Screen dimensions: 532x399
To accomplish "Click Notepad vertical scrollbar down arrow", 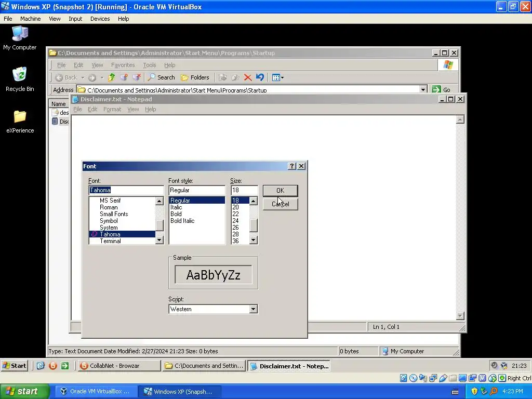I will [x=460, y=315].
